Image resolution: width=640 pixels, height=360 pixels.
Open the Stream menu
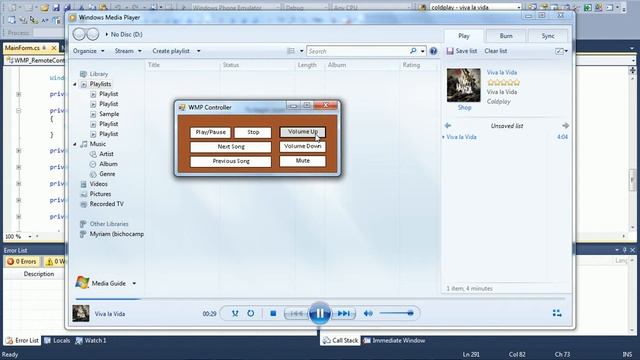(x=128, y=51)
